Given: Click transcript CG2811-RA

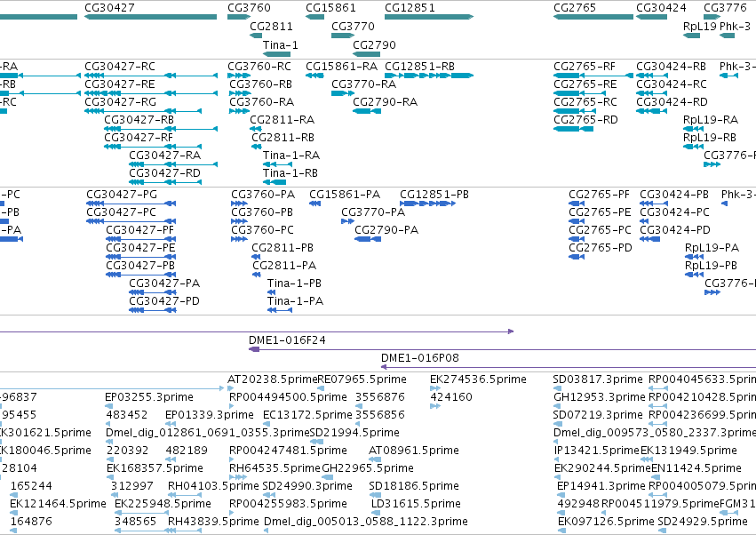Looking at the screenshot, I should pyautogui.click(x=282, y=119).
